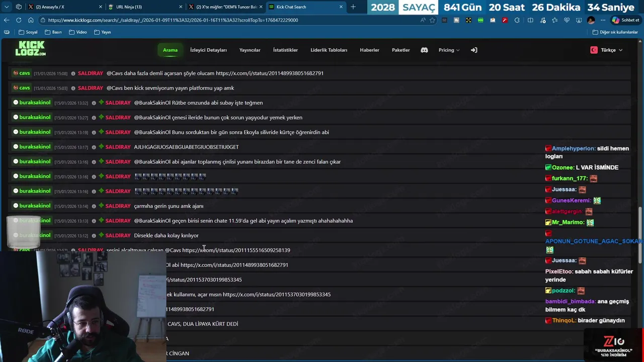Open the browser home icon
This screenshot has width=644, height=362.
point(31,20)
